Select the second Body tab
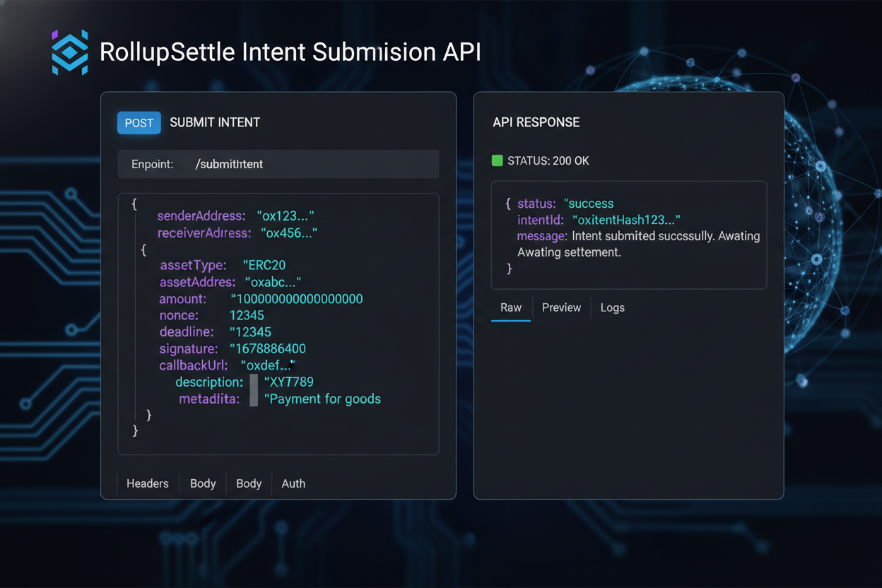The height and width of the screenshot is (588, 882). (249, 483)
